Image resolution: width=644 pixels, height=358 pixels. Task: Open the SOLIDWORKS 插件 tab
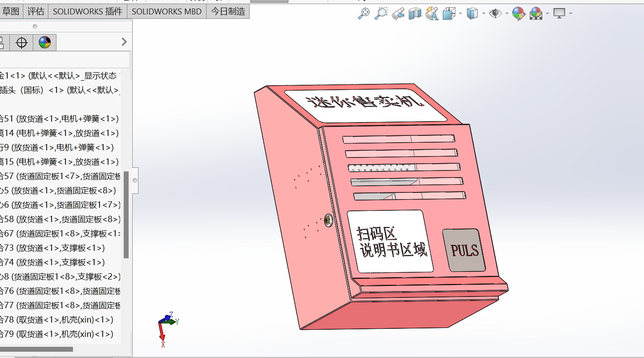coord(87,12)
